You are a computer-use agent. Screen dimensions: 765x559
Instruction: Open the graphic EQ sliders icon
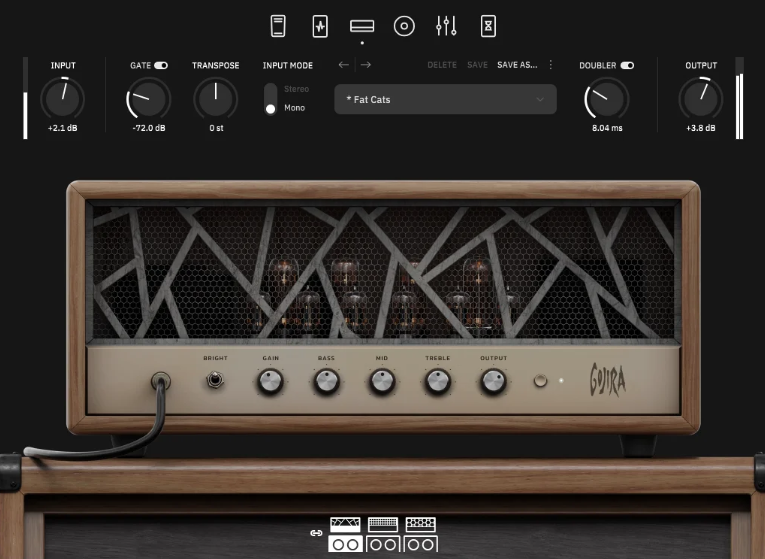(x=447, y=26)
